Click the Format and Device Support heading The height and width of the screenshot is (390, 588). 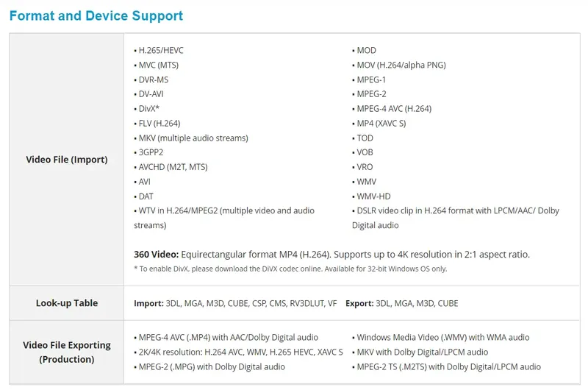[96, 15]
